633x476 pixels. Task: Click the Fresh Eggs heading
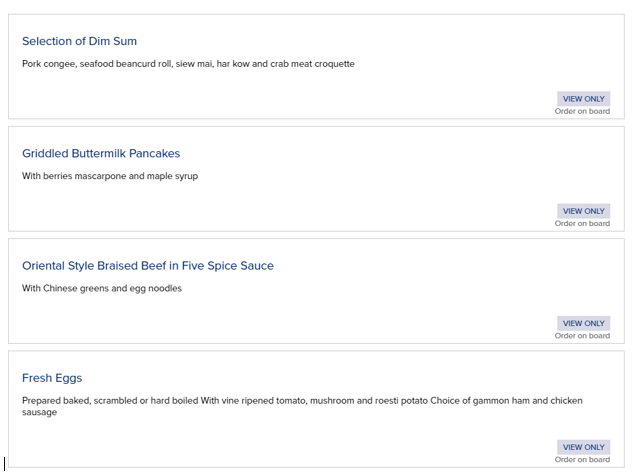(x=52, y=378)
